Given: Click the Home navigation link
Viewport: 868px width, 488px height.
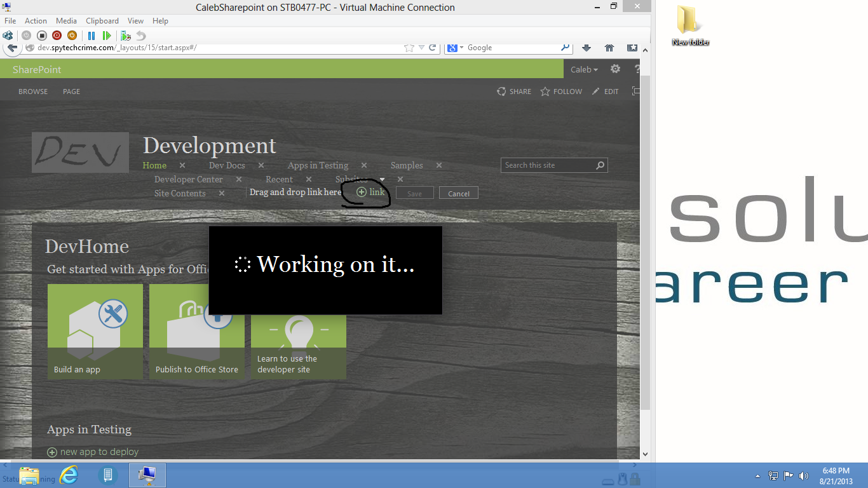Looking at the screenshot, I should pyautogui.click(x=154, y=165).
